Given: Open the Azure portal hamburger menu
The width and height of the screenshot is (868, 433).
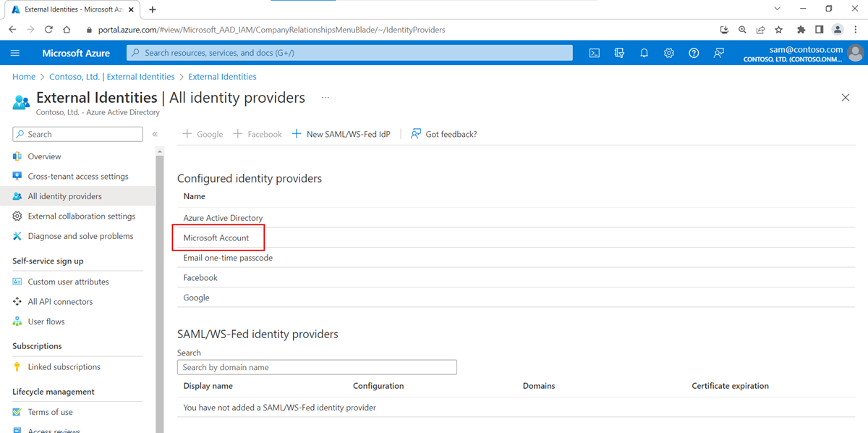Looking at the screenshot, I should click(x=15, y=53).
